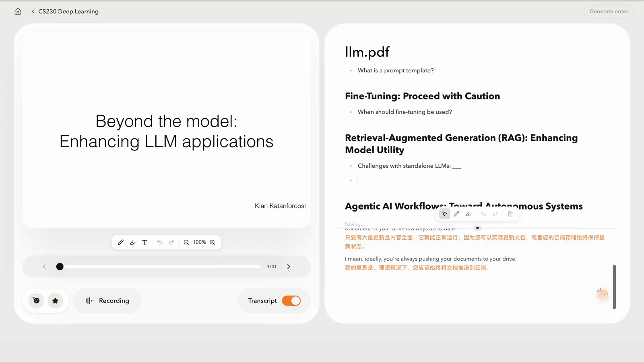The width and height of the screenshot is (644, 362).
Task: Advance to the next slide
Action: pos(289,266)
